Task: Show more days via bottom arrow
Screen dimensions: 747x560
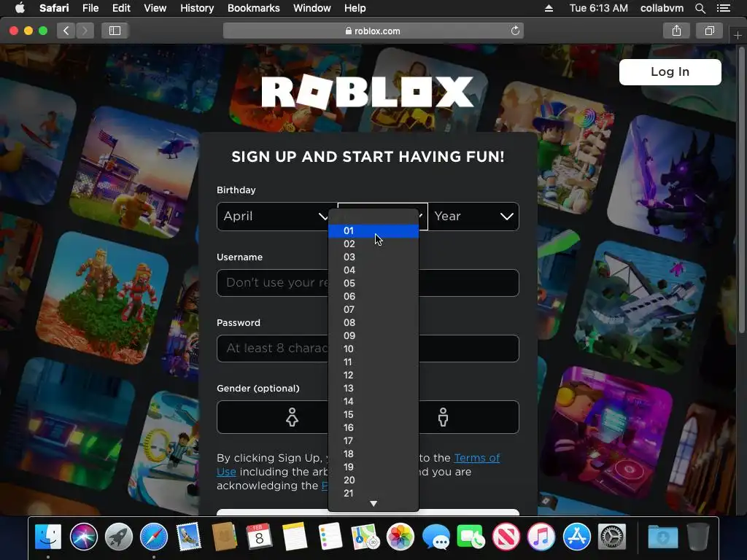Action: point(373,504)
